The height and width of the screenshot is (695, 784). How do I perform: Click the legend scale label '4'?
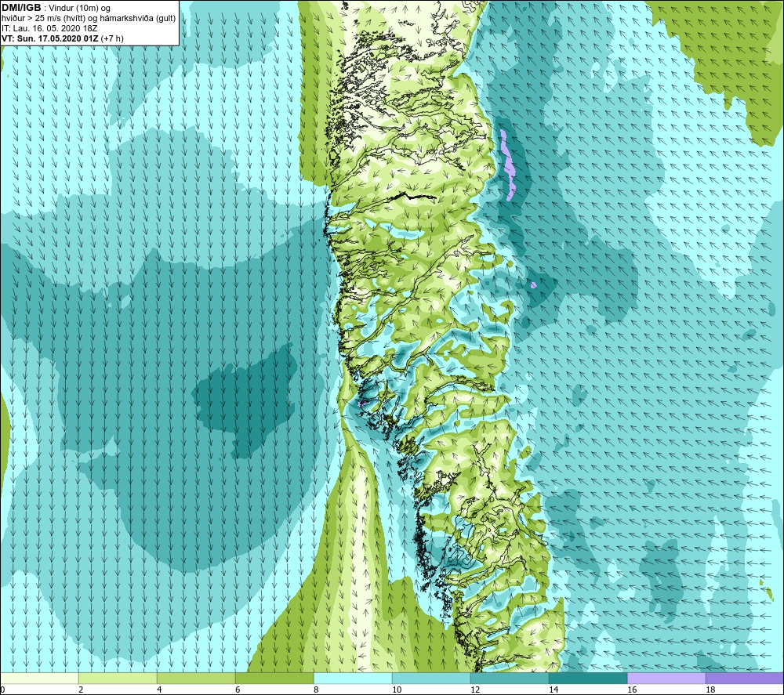pos(159,690)
